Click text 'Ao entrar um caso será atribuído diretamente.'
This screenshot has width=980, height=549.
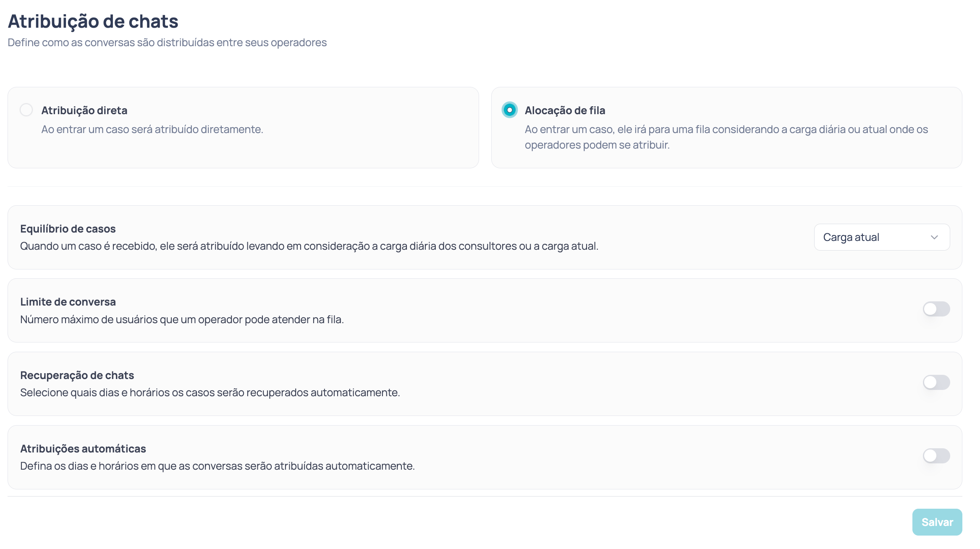(152, 129)
